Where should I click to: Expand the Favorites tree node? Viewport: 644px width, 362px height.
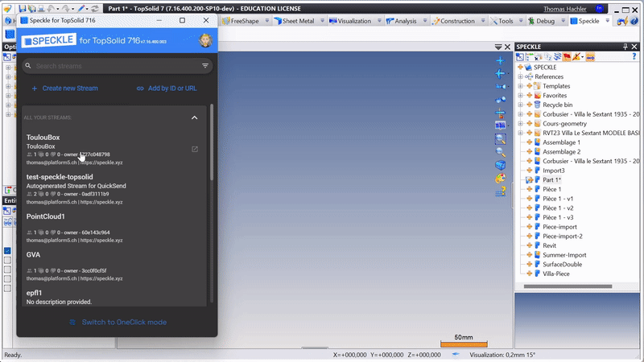pos(520,96)
